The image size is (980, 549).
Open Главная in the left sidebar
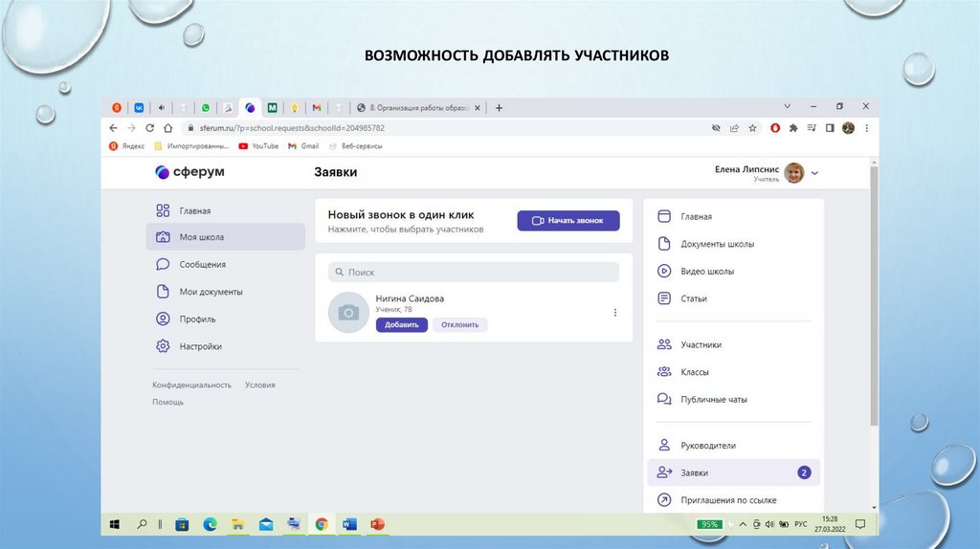coord(194,210)
